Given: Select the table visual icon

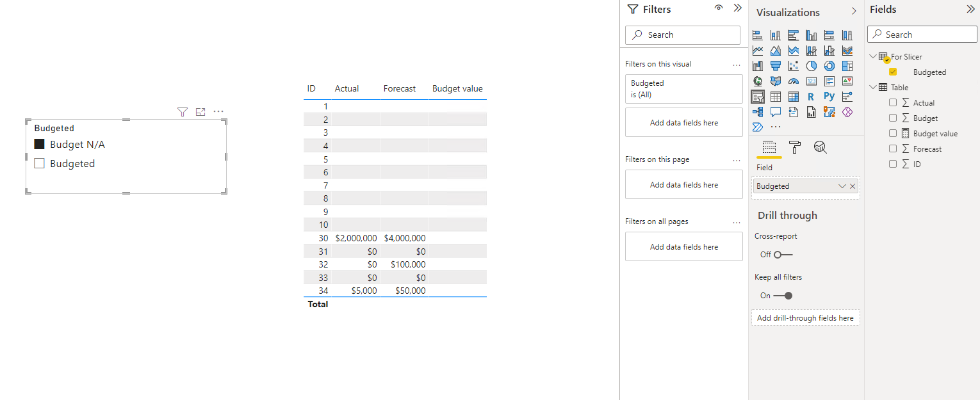Looking at the screenshot, I should point(776,97).
